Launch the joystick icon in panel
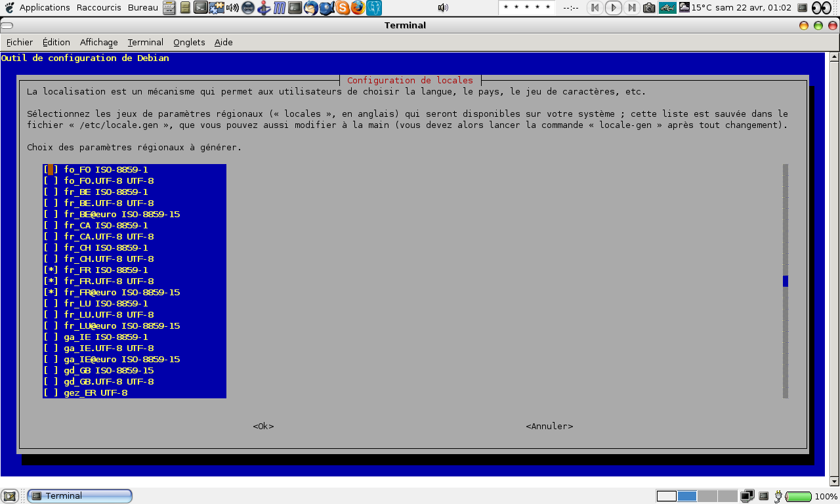Image resolution: width=840 pixels, height=504 pixels. [x=264, y=8]
